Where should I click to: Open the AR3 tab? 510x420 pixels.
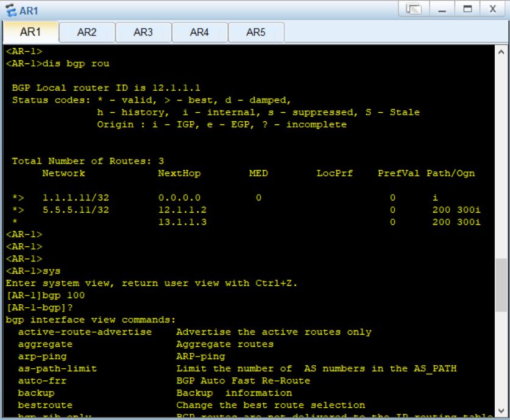point(143,32)
